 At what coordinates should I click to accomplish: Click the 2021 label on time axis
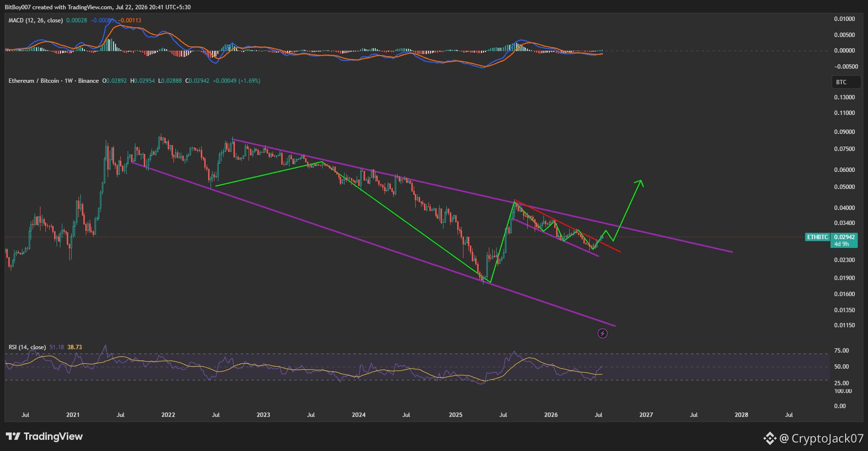[73, 415]
